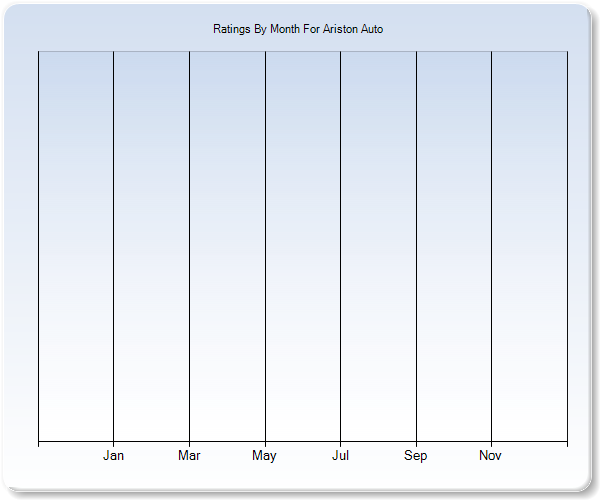
Task: Click the May label on x-axis
Action: click(265, 456)
